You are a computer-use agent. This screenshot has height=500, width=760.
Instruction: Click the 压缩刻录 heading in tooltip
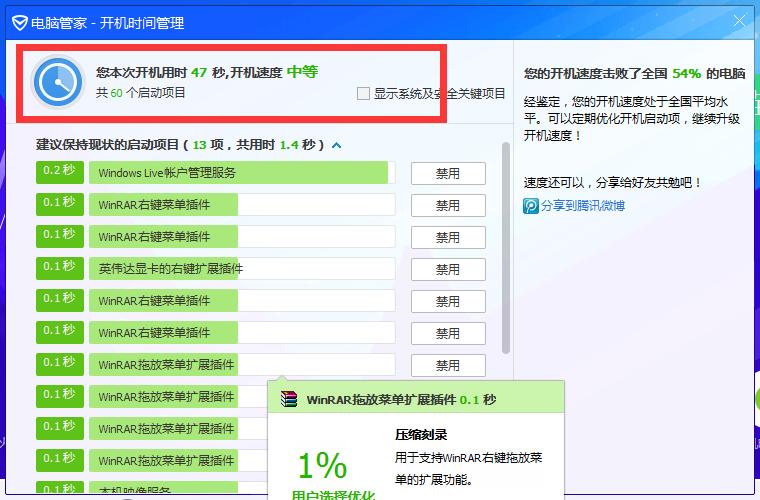tap(421, 435)
